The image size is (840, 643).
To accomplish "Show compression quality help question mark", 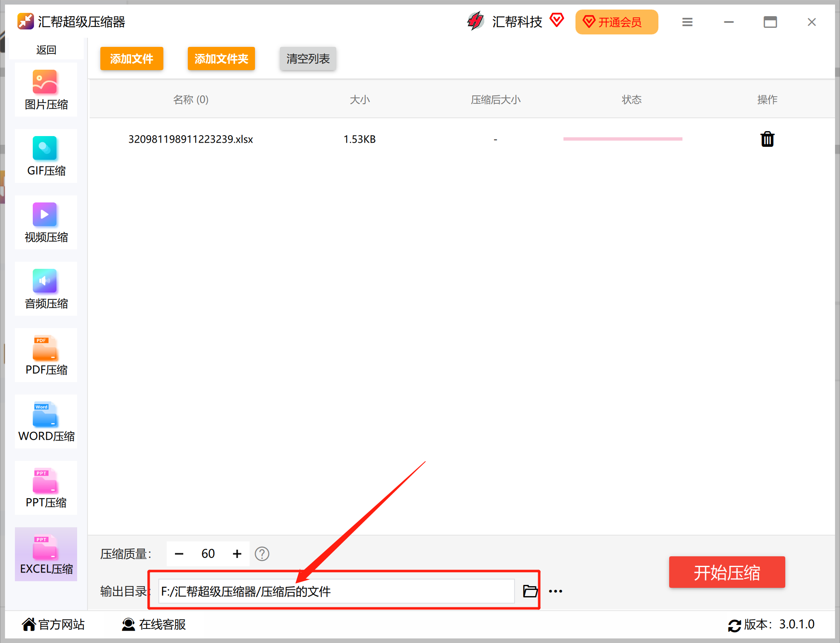I will click(x=262, y=554).
